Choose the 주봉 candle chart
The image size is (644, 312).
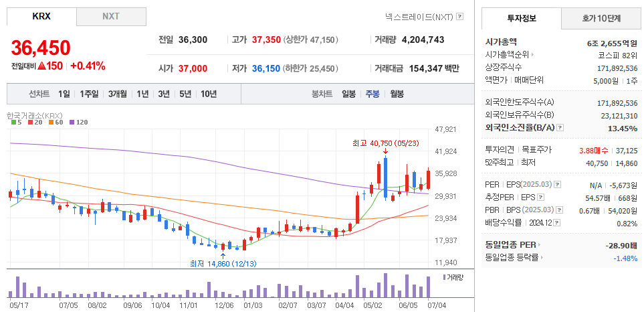click(x=372, y=94)
